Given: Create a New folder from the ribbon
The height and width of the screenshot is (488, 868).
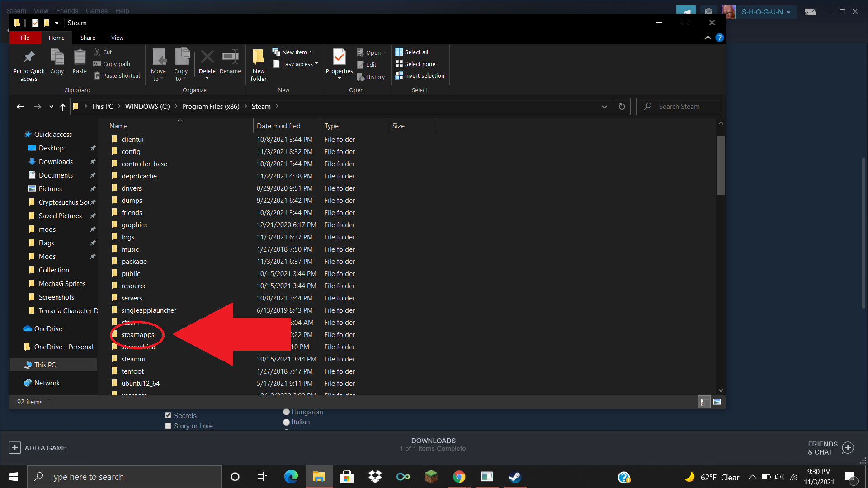Looking at the screenshot, I should click(259, 57).
